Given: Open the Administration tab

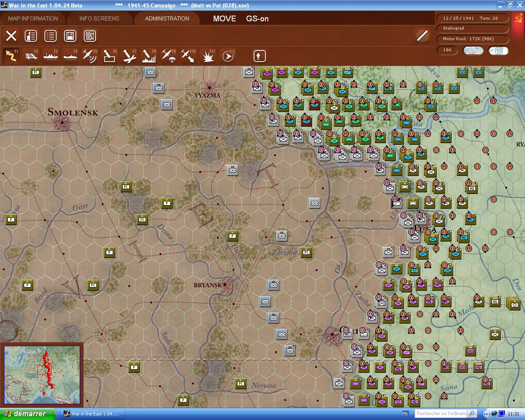Looking at the screenshot, I should click(x=167, y=18).
